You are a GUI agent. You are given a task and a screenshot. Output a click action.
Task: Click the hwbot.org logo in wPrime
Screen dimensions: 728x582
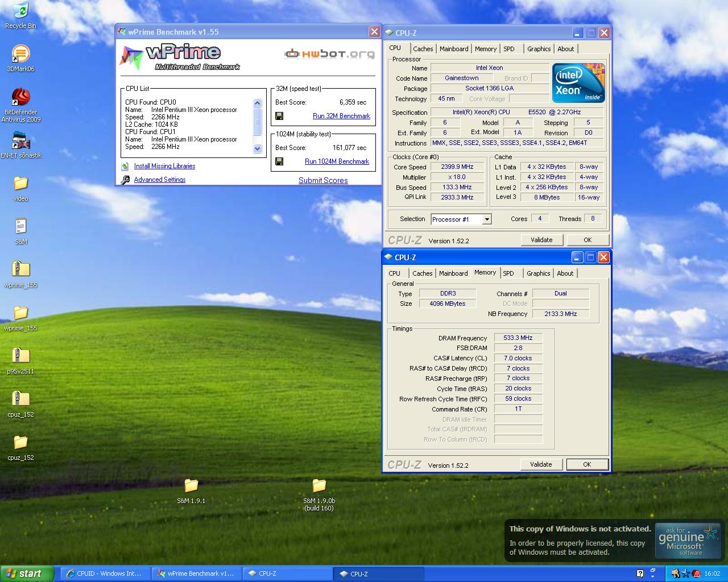[x=330, y=54]
